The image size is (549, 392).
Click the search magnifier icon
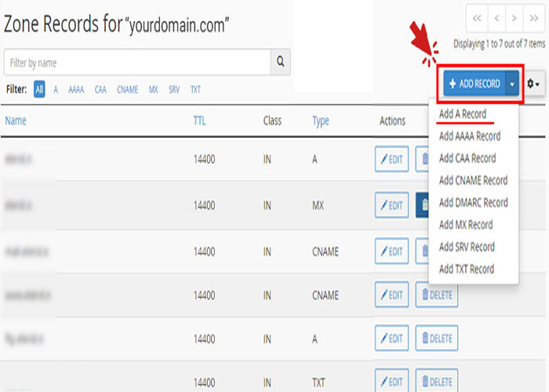280,63
